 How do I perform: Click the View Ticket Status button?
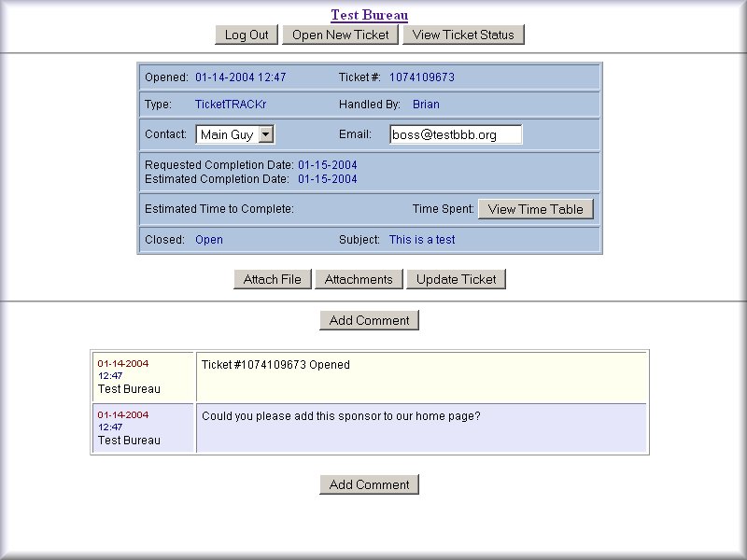tap(463, 35)
